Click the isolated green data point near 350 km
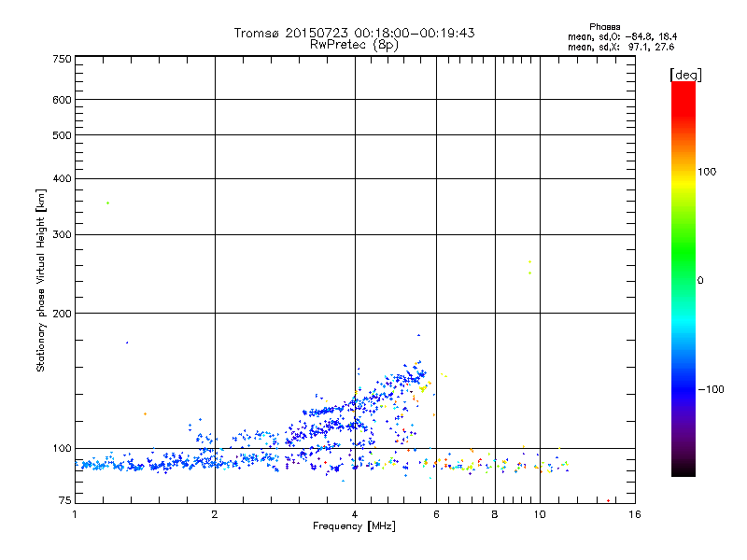 pos(107,203)
